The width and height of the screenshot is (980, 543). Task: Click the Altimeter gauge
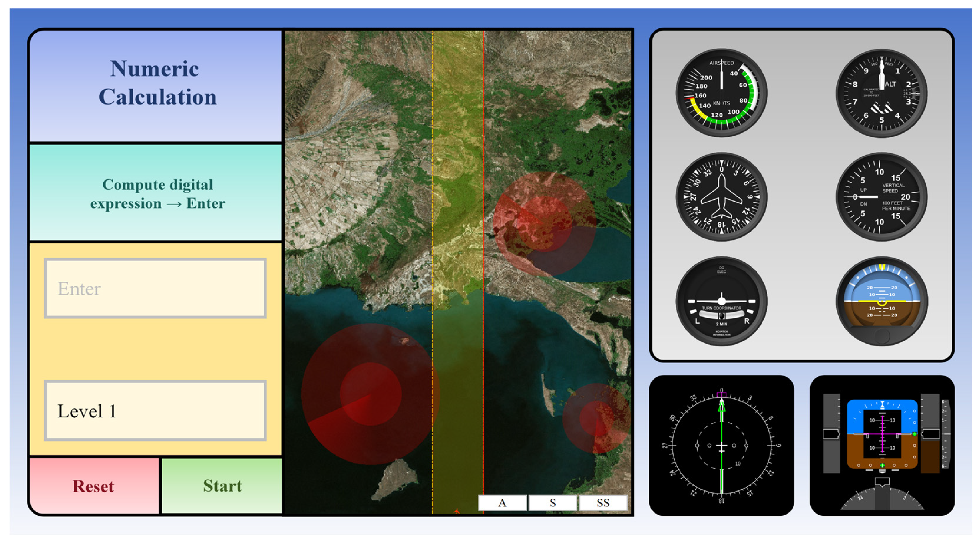coord(882,93)
